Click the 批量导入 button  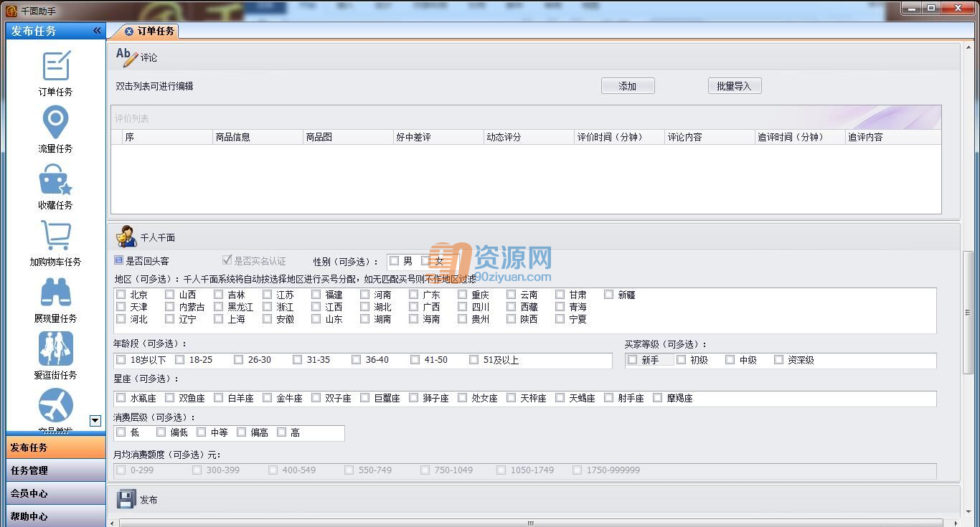click(734, 86)
